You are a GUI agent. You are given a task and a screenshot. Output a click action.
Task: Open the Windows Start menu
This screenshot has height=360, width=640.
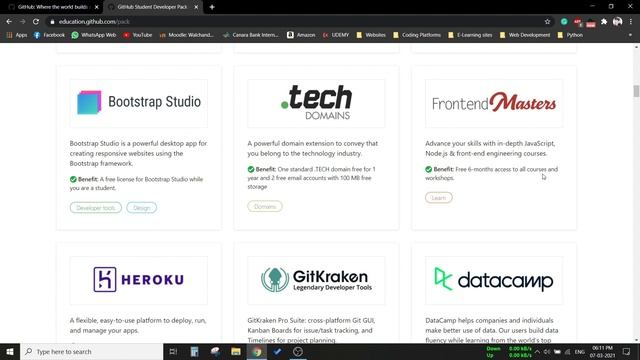10,351
